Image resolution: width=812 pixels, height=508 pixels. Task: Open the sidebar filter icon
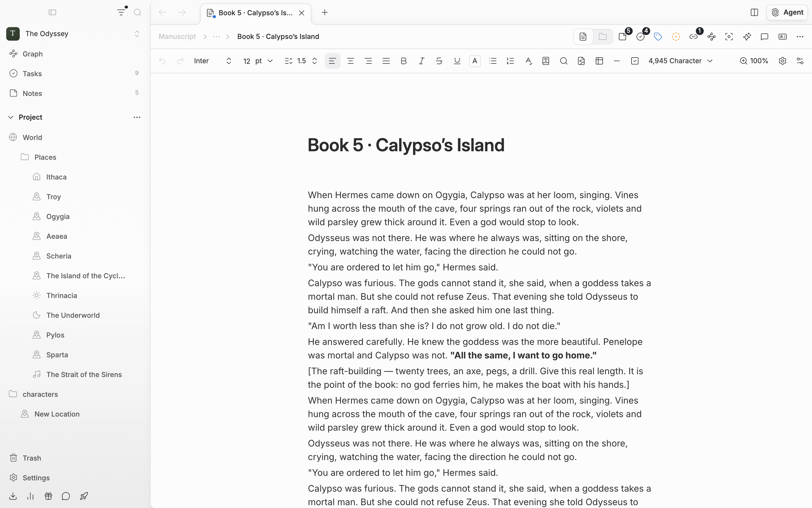121,12
